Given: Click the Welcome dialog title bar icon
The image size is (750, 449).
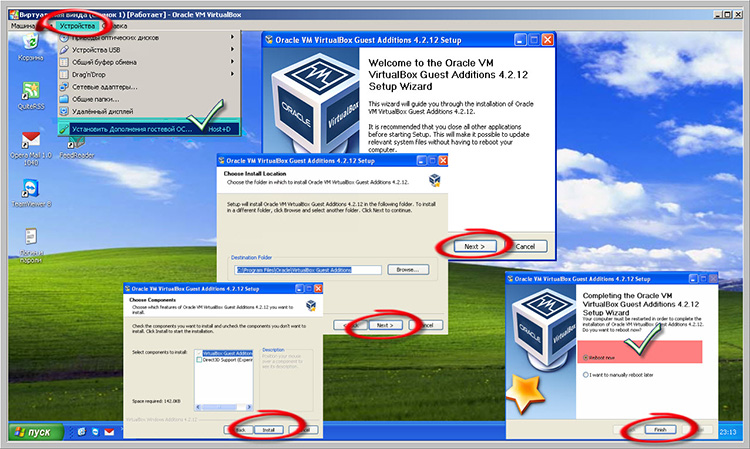Looking at the screenshot, I should point(269,40).
